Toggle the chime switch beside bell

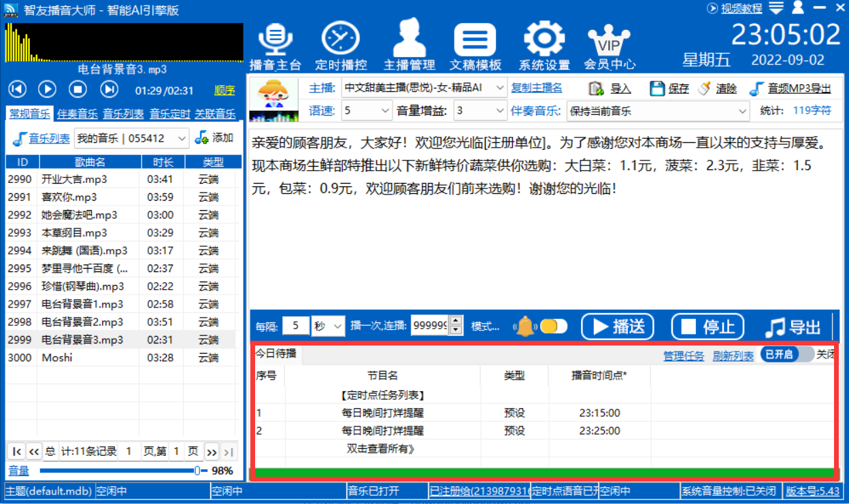pos(554,326)
